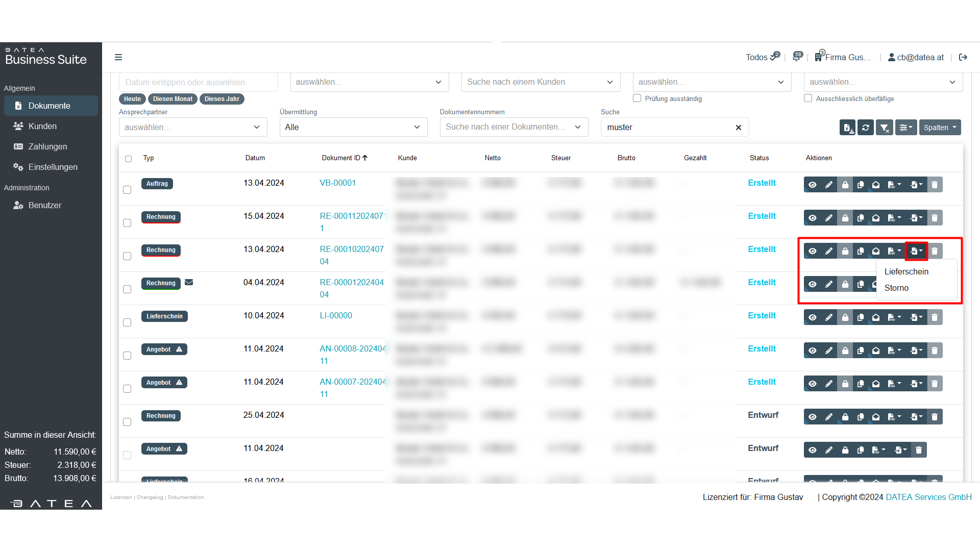Open the Ansprechpartner select box
This screenshot has width=980, height=551.
[192, 127]
